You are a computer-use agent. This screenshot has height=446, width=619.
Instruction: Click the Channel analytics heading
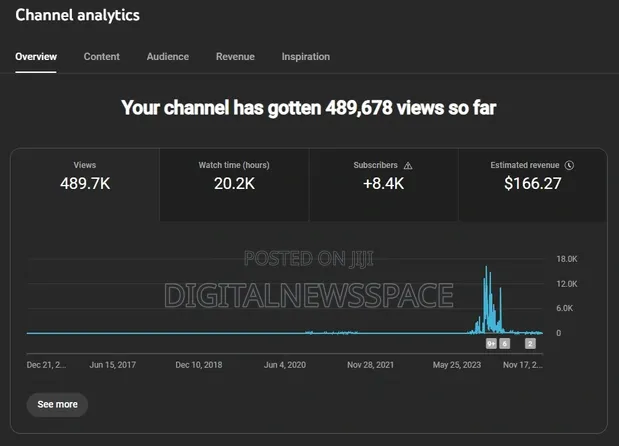(x=77, y=15)
